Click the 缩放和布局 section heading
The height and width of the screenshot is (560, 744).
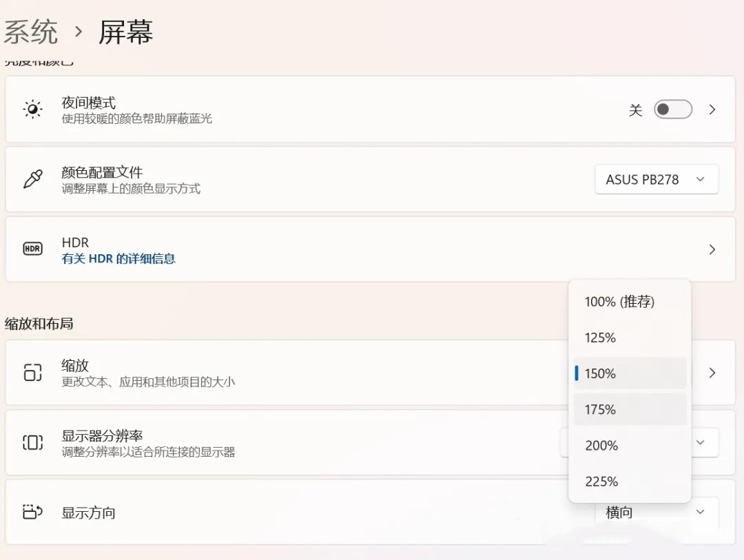tap(39, 324)
